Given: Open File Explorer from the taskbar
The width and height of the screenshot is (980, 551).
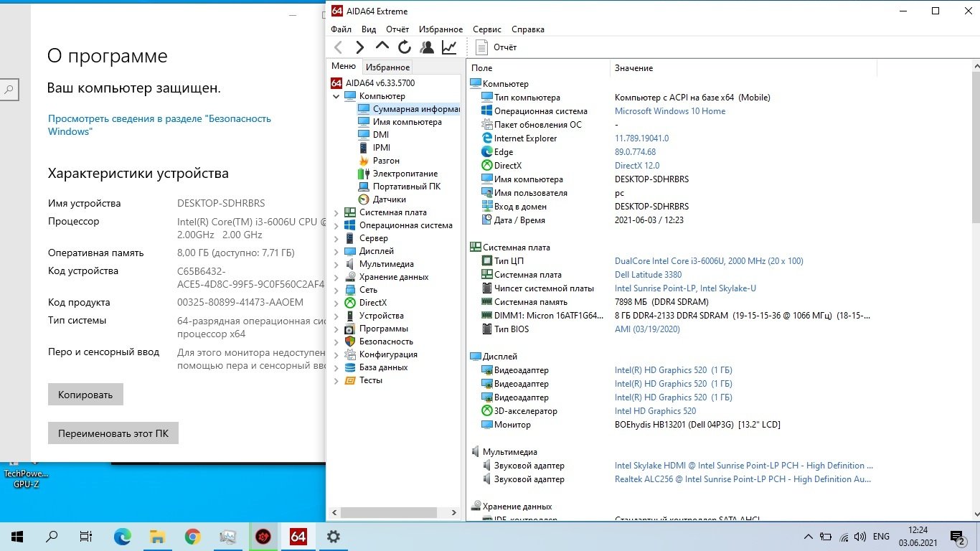Looking at the screenshot, I should (158, 537).
